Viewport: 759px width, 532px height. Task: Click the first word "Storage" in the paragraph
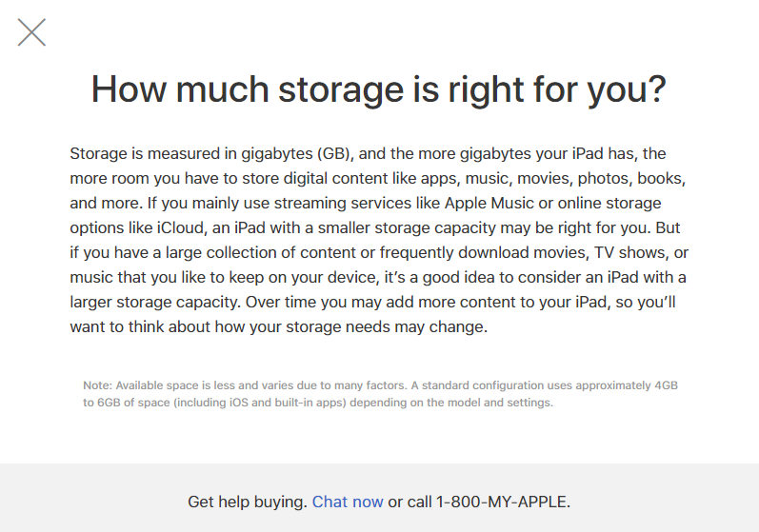[x=98, y=154]
